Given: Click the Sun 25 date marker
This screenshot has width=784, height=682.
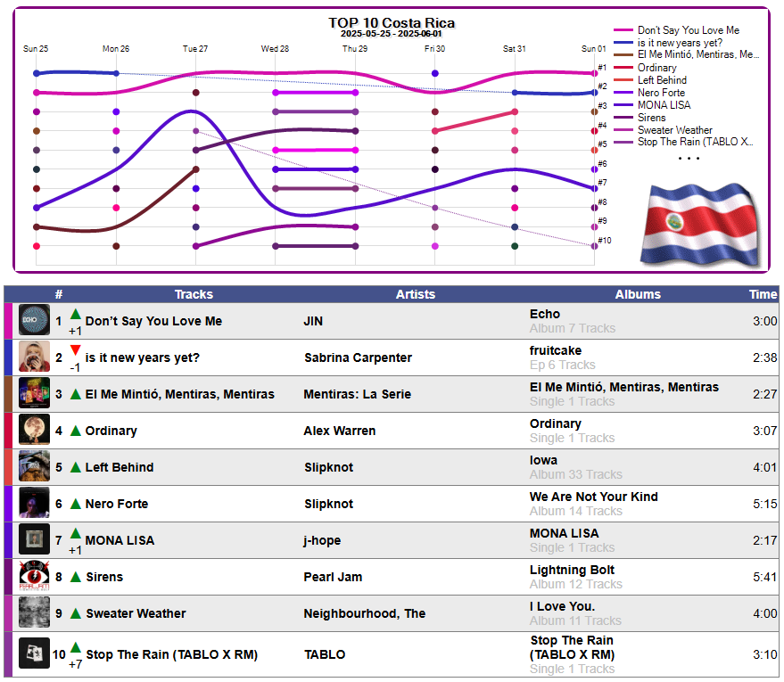Looking at the screenshot, I should coord(36,49).
